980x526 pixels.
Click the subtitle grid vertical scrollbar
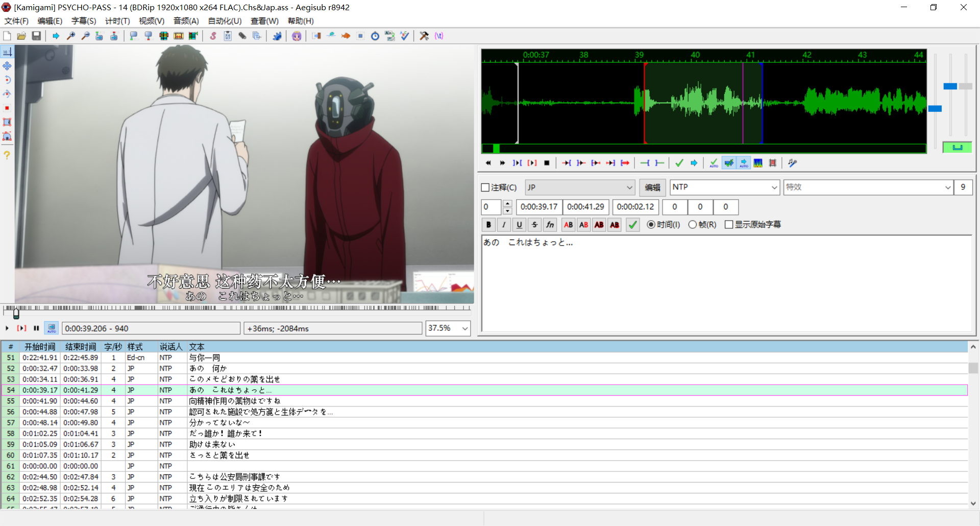pos(973,425)
